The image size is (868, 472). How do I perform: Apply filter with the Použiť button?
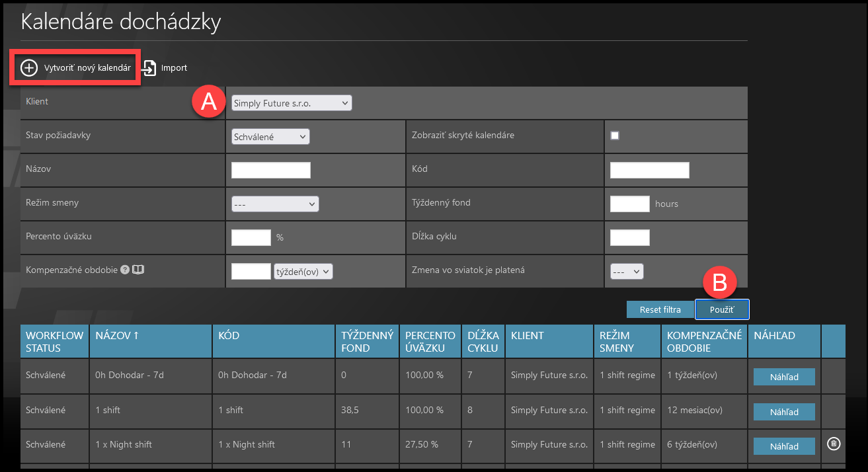point(721,309)
